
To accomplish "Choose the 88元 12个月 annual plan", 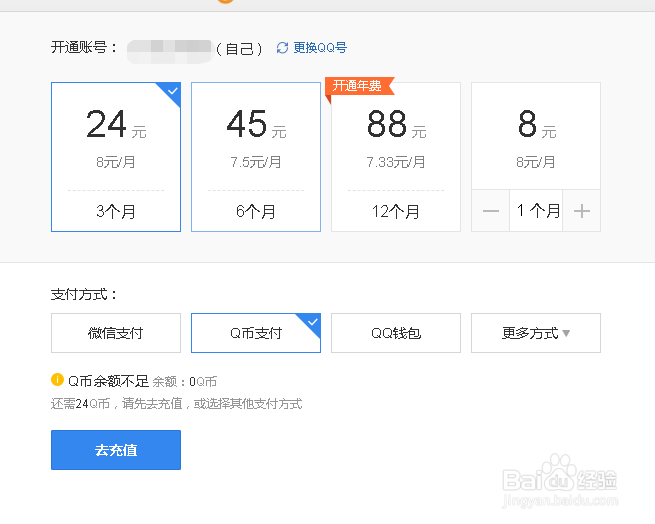I will (x=396, y=157).
